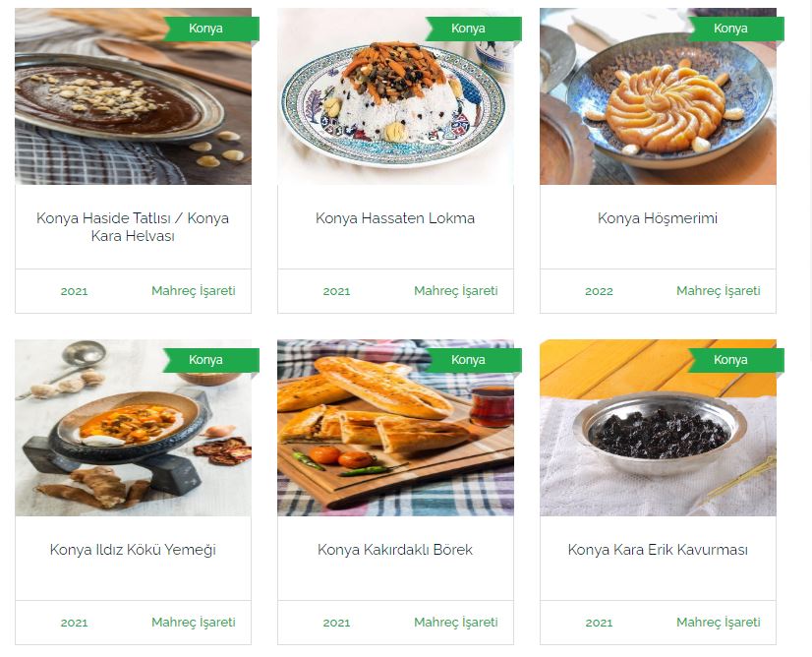Open the Konya Kakırdaklı Börek photo
This screenshot has width=812, height=657.
coord(395,428)
